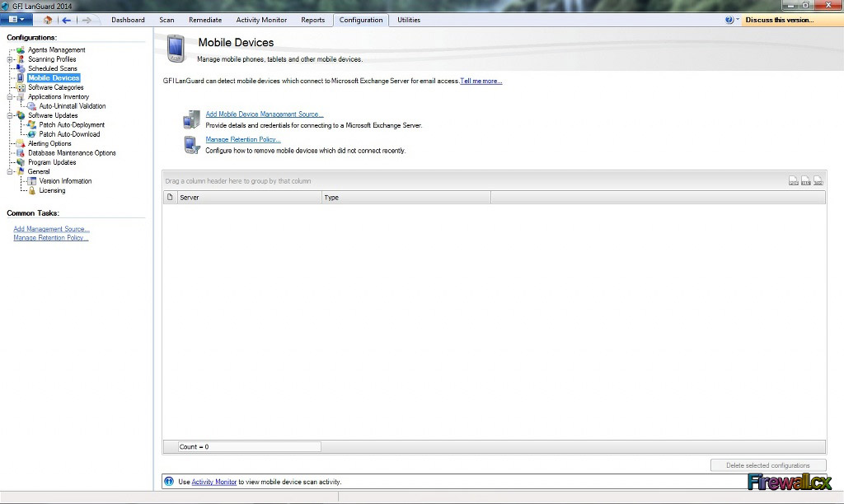Open the Activity Monitor link in the info bar
The width and height of the screenshot is (844, 504).
pos(213,482)
